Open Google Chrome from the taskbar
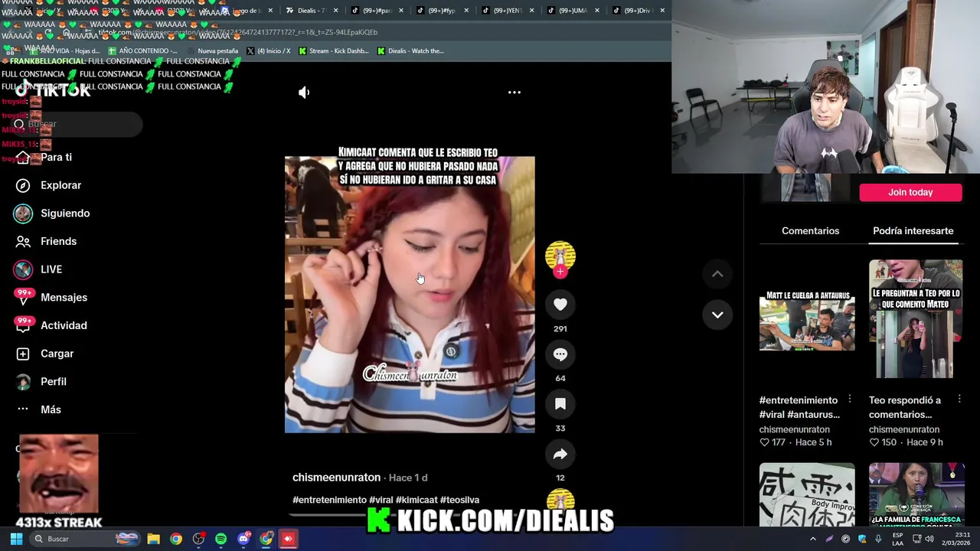This screenshot has height=551, width=980. click(x=176, y=539)
